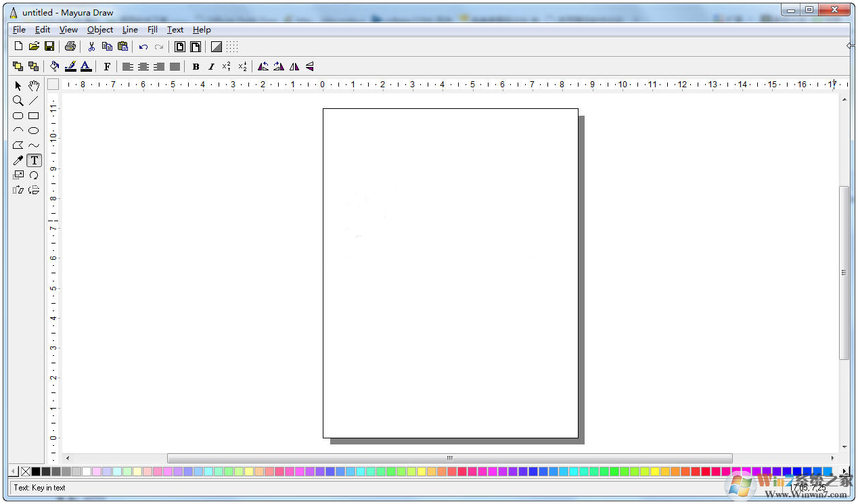Select the ellipse drawing tool
The width and height of the screenshot is (858, 504).
coord(34,131)
